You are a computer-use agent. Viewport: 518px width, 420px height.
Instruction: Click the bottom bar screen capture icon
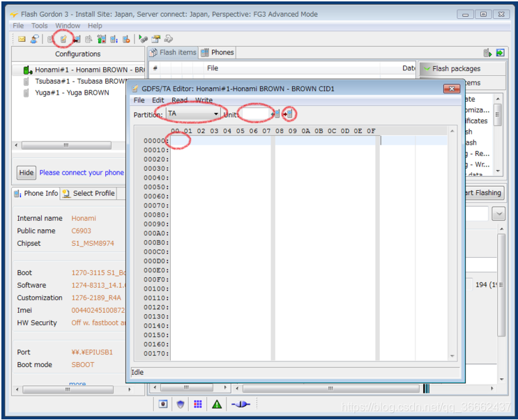point(163,404)
